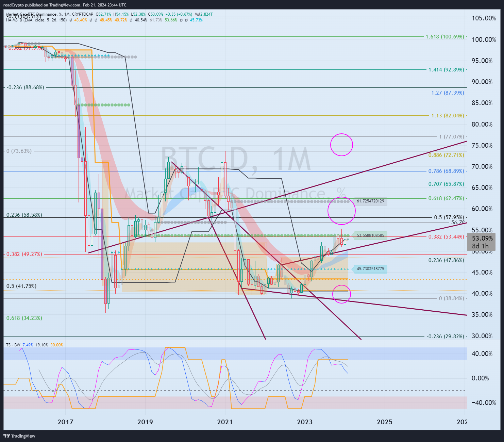Click 35.00% on the price axis
This screenshot has width=504, height=442.
click(482, 314)
